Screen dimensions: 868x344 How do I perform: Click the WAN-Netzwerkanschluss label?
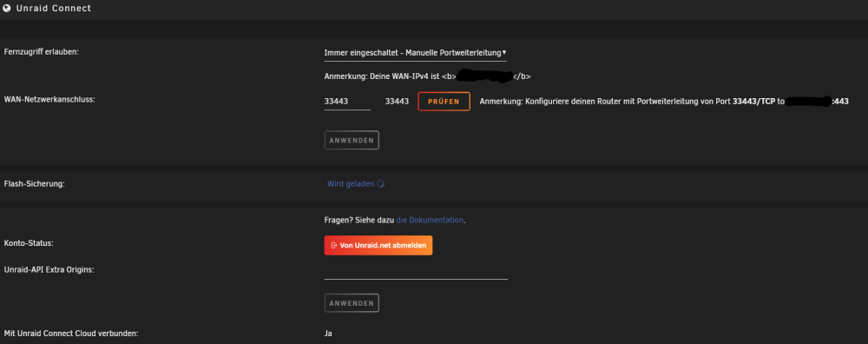pyautogui.click(x=49, y=100)
